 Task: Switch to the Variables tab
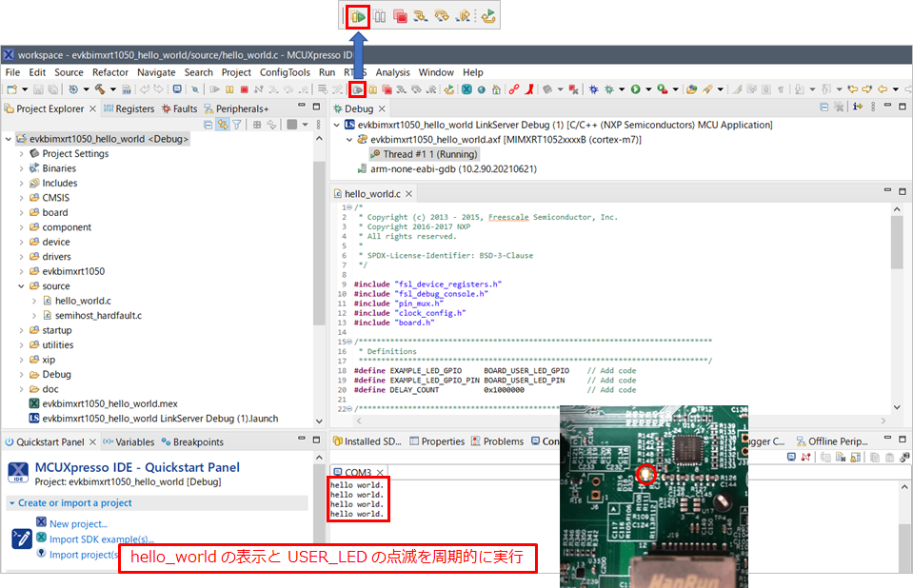[129, 441]
